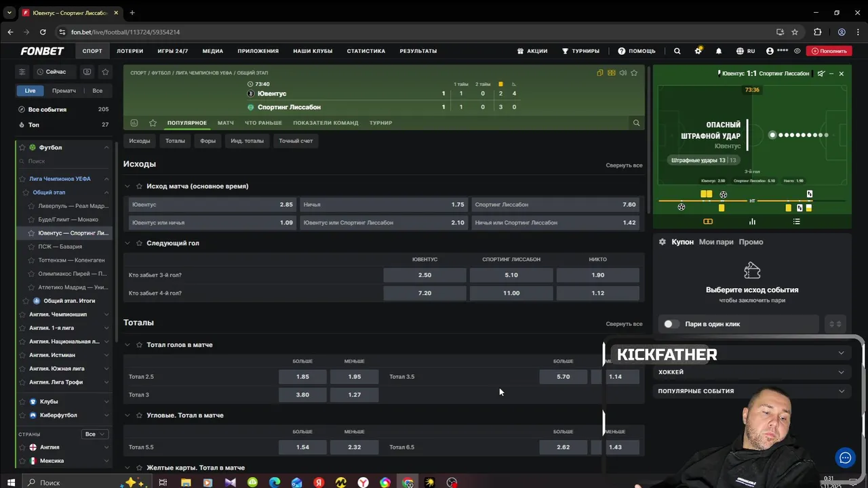This screenshot has width=868, height=488.
Task: Pick Тотал 2.5 больше odds 1.85
Action: pyautogui.click(x=302, y=377)
